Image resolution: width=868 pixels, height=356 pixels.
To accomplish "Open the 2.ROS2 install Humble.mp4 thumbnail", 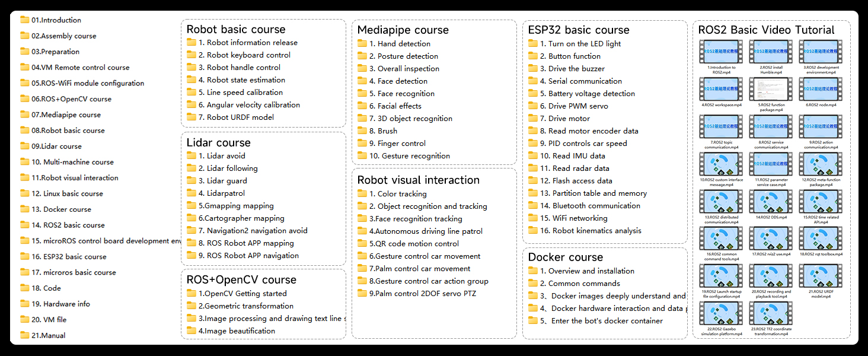I will point(771,52).
